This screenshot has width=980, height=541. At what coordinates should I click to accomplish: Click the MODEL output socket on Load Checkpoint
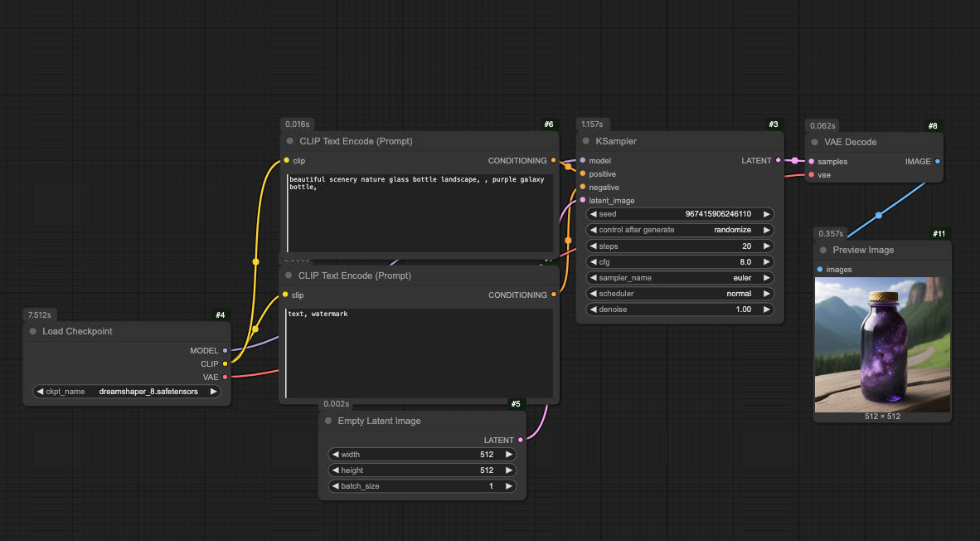(x=225, y=351)
